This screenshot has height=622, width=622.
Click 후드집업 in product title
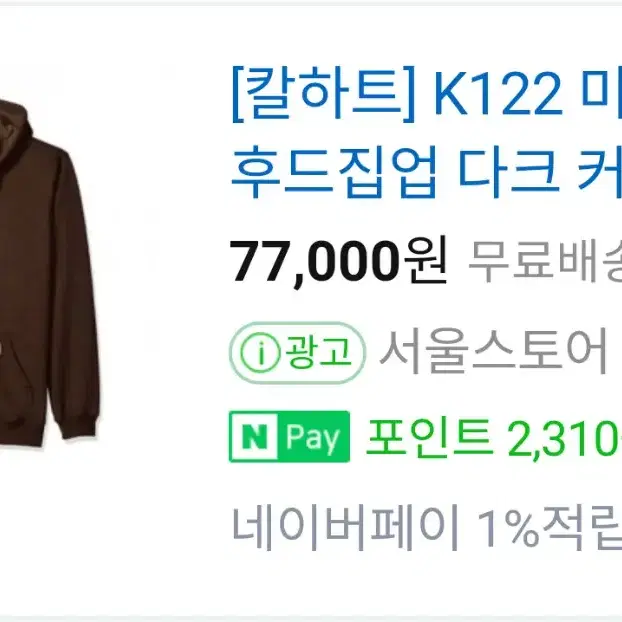pyautogui.click(x=334, y=171)
